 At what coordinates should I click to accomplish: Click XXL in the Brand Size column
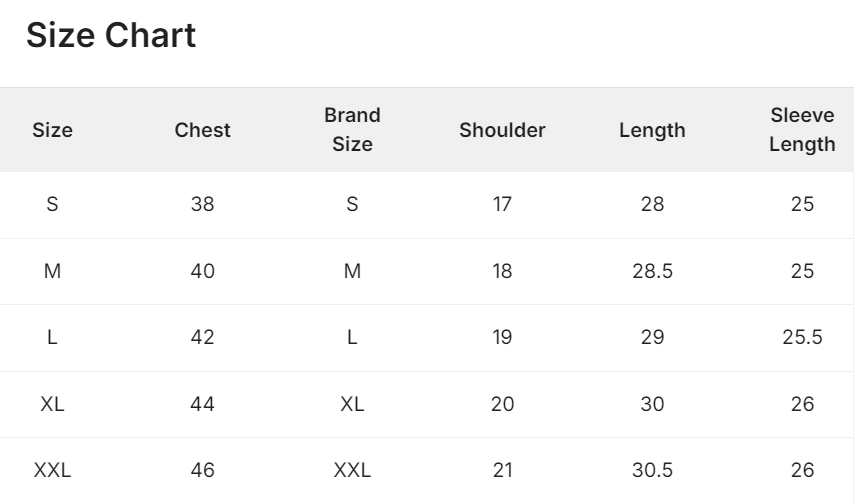352,470
